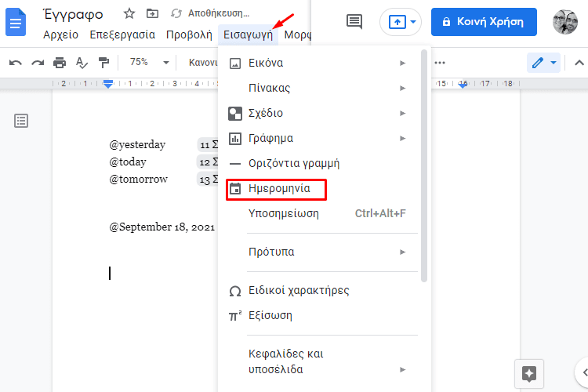This screenshot has width=588, height=392.
Task: Click the move to folder icon
Action: (152, 14)
